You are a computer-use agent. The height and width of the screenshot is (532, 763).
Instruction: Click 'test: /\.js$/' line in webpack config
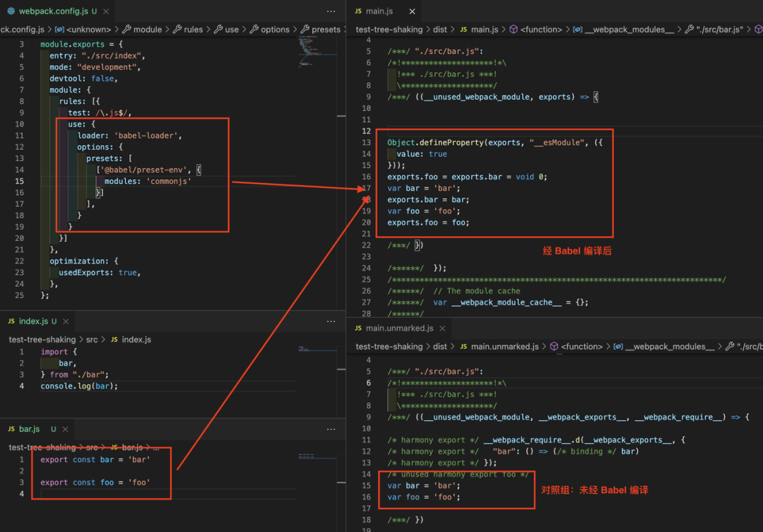[x=100, y=112]
